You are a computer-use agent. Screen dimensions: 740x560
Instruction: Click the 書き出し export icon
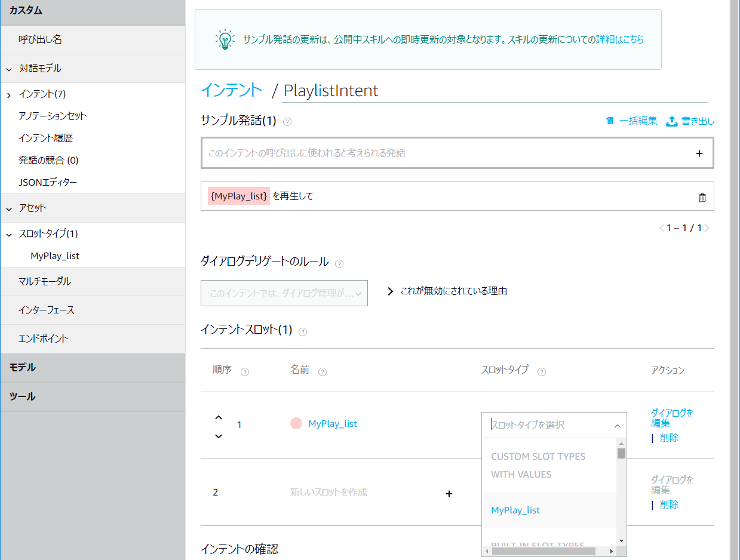[671, 121]
